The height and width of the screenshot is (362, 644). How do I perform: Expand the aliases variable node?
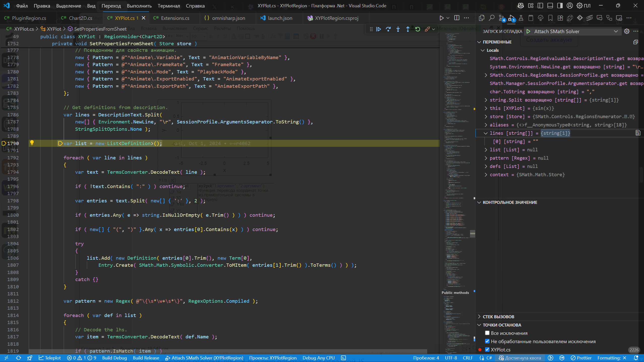[486, 125]
